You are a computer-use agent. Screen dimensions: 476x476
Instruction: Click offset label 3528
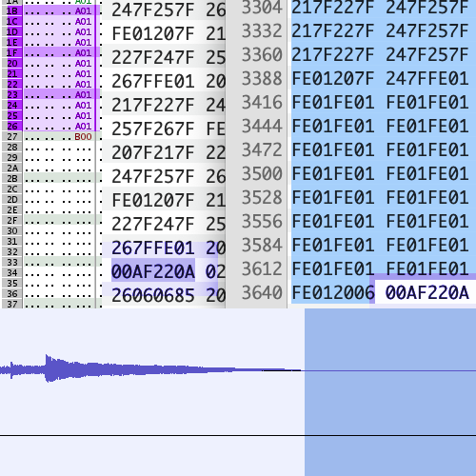click(x=262, y=197)
